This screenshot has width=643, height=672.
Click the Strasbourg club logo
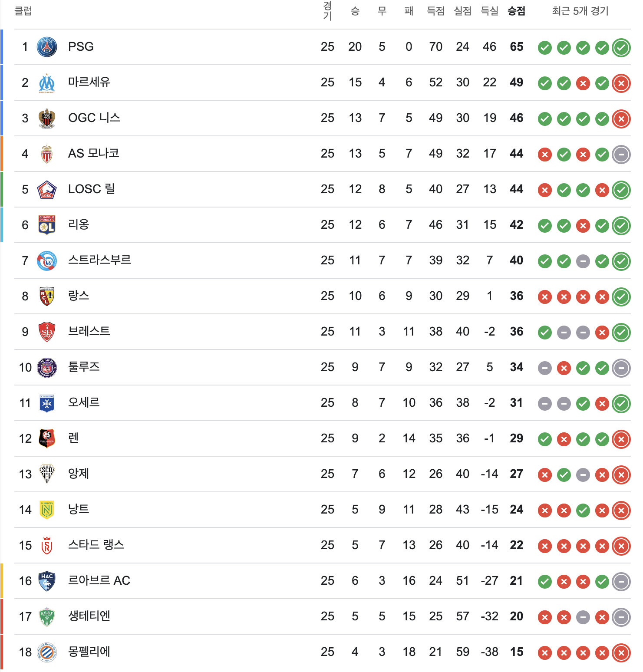coord(47,260)
